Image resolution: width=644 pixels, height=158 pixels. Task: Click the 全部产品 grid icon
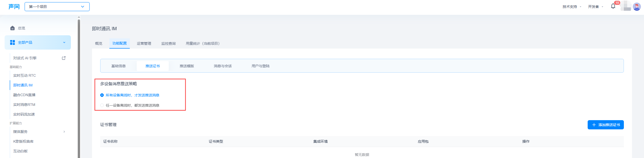tap(12, 42)
